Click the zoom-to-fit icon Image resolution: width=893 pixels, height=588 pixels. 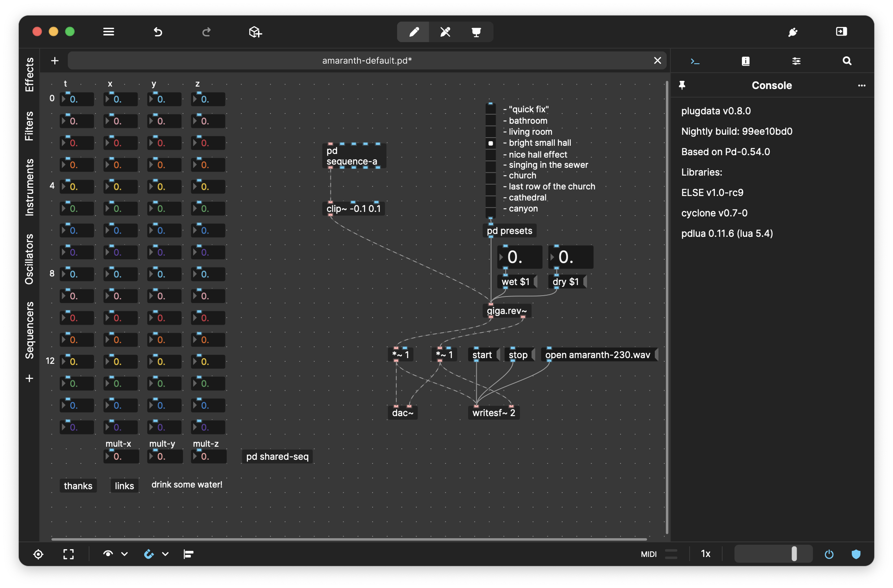[69, 554]
